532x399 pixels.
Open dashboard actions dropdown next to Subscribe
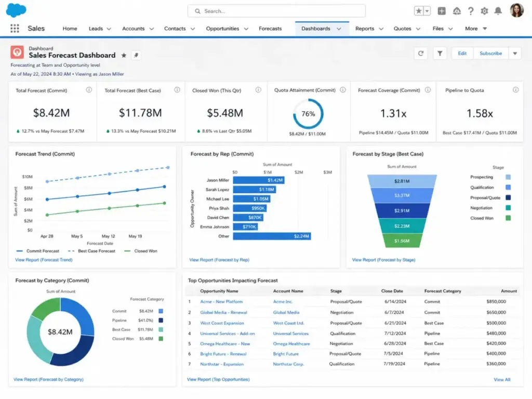[515, 54]
